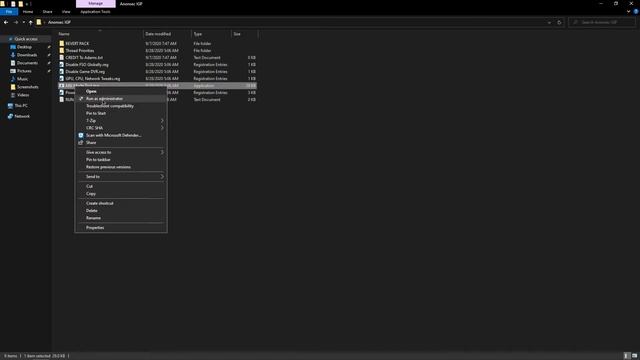Click Disable Game DVR.reg file icon
Image resolution: width=640 pixels, height=360 pixels.
[62, 71]
